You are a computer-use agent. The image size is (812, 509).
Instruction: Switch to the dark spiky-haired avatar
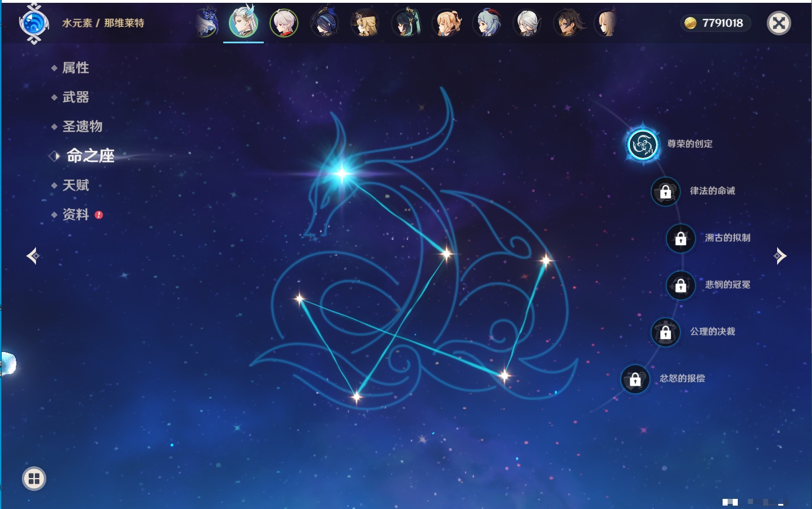point(569,23)
